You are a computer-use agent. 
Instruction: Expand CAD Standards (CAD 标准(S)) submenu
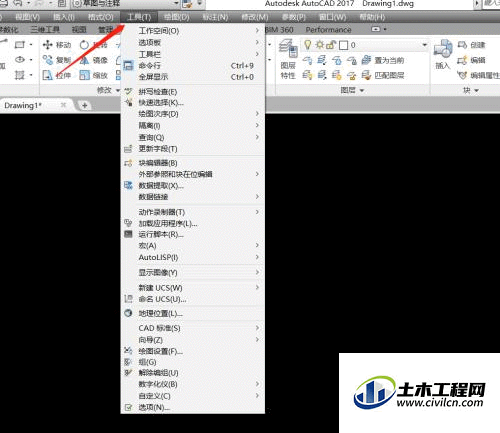[x=193, y=328]
